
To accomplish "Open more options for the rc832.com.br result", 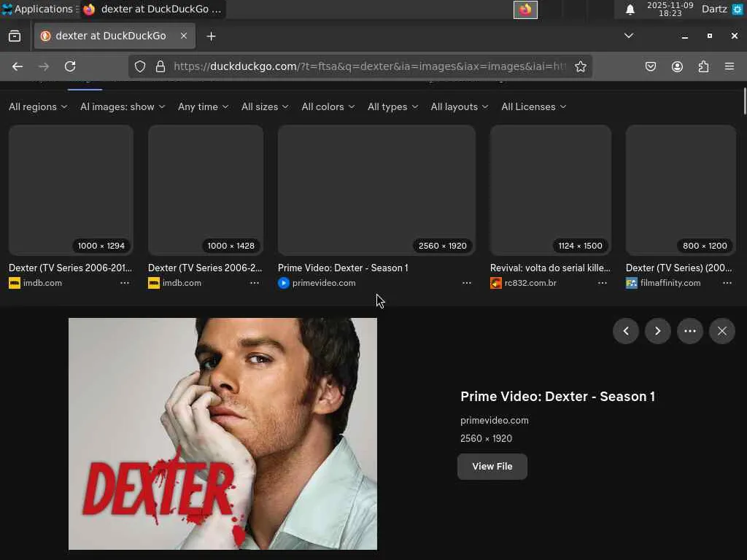I will pos(602,283).
